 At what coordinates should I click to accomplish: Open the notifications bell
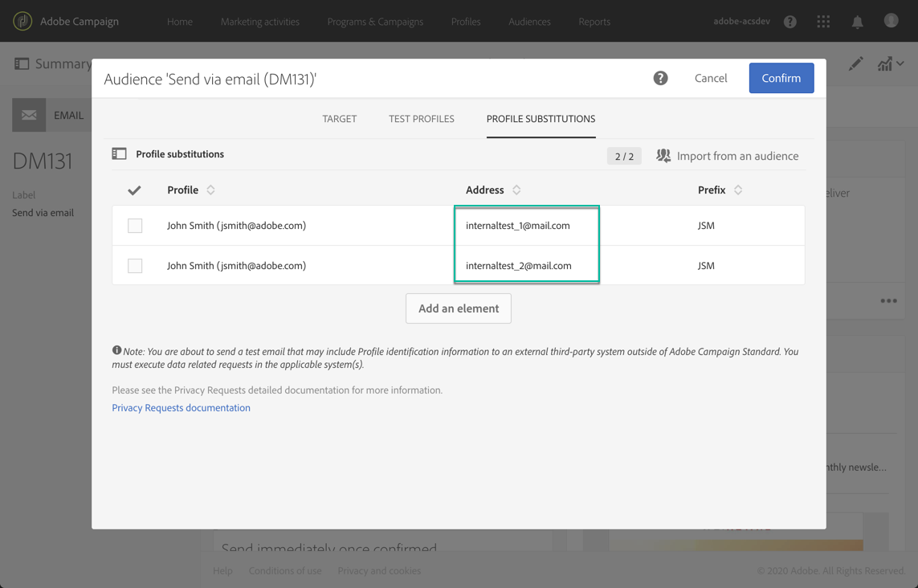click(858, 22)
